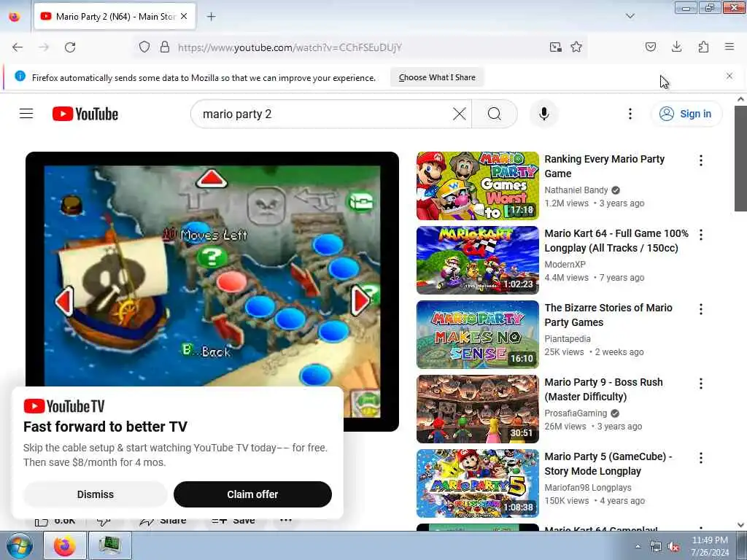Image resolution: width=747 pixels, height=560 pixels.
Task: Open a new tab with the plus button
Action: (x=211, y=17)
